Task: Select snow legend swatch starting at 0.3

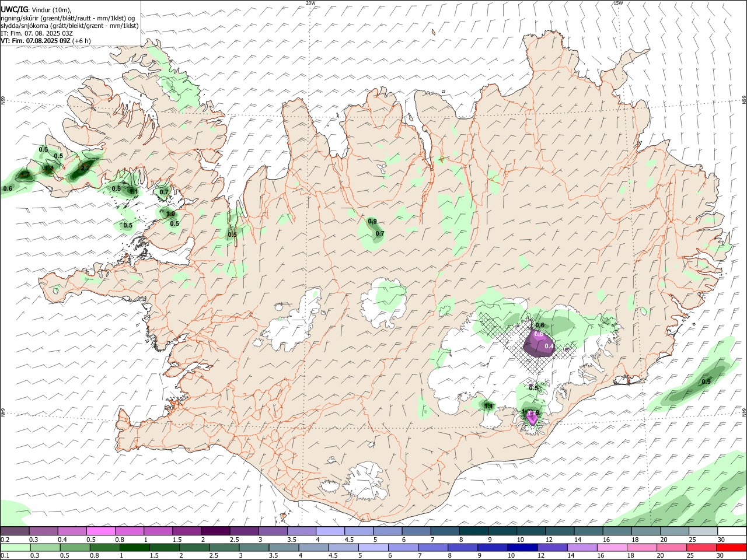Action: 43,531
